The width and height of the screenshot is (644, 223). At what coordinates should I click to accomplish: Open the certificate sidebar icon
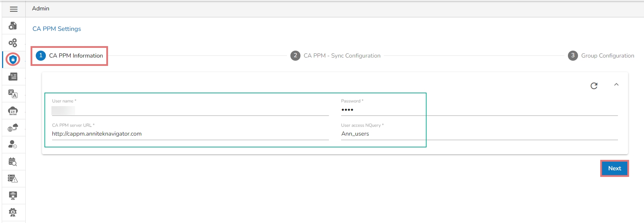(x=13, y=196)
